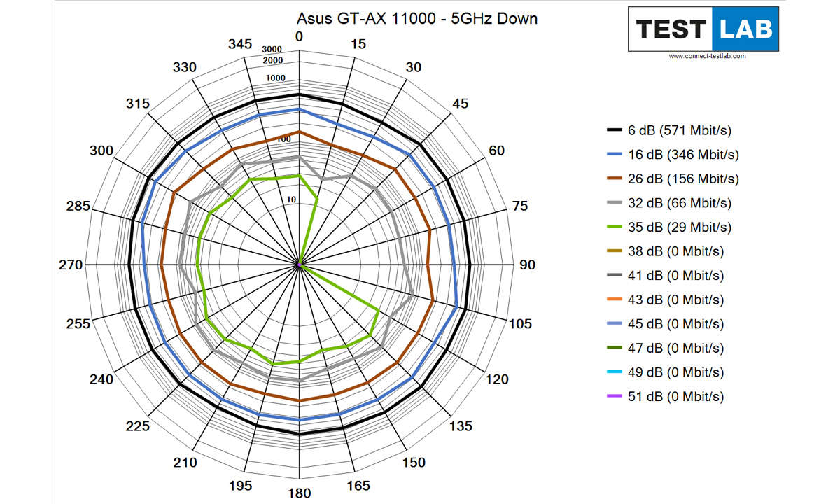Image resolution: width=840 pixels, height=504 pixels.
Task: Select the 26 dB (156 Mbit/s) legend entry
Action: click(672, 178)
